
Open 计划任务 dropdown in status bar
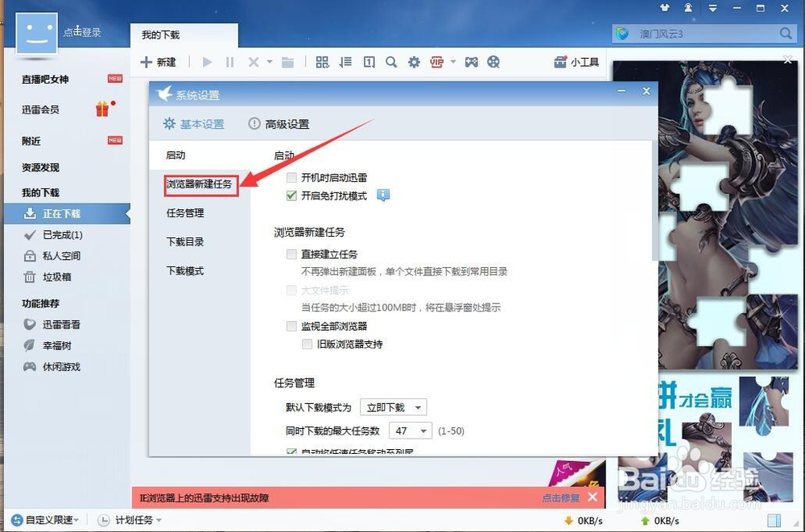(x=130, y=520)
